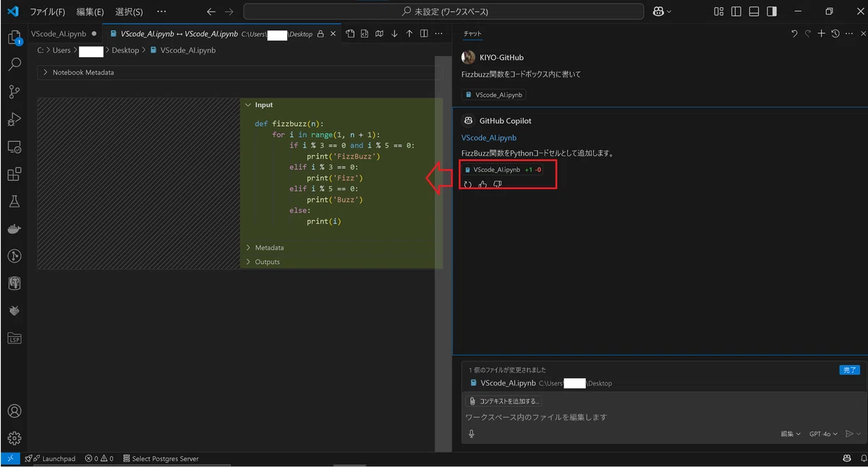
Task: Toggle the secondary side bar layout
Action: click(x=772, y=12)
